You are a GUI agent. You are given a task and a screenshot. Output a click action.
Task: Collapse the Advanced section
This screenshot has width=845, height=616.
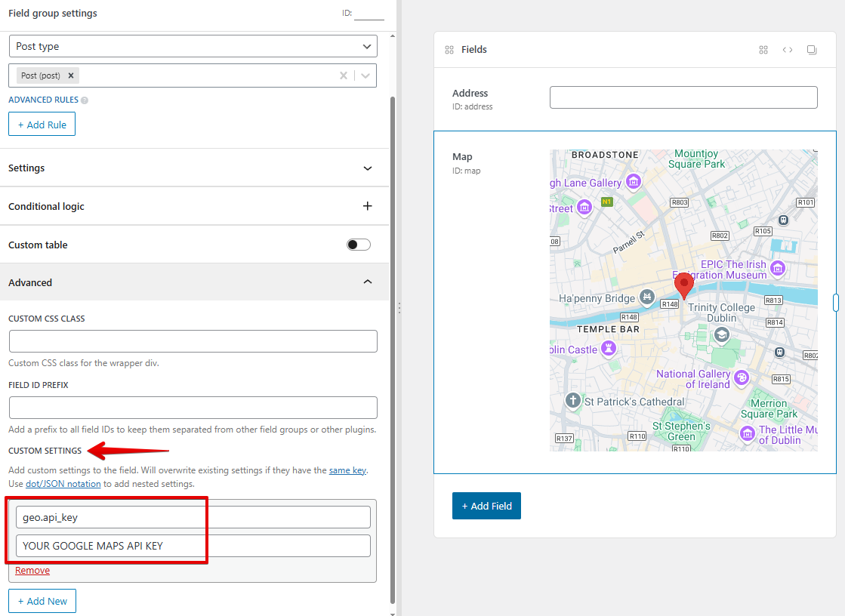pos(368,281)
